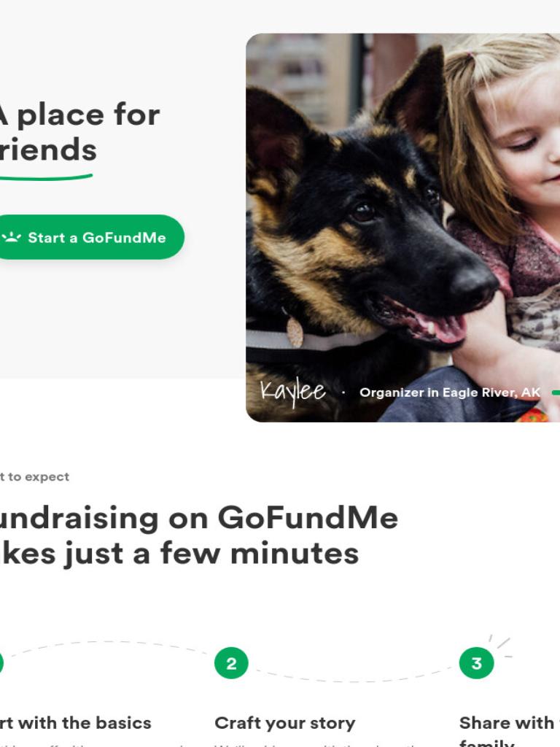Click the dot separator after Kaylee
This screenshot has height=747, width=560.
(343, 392)
